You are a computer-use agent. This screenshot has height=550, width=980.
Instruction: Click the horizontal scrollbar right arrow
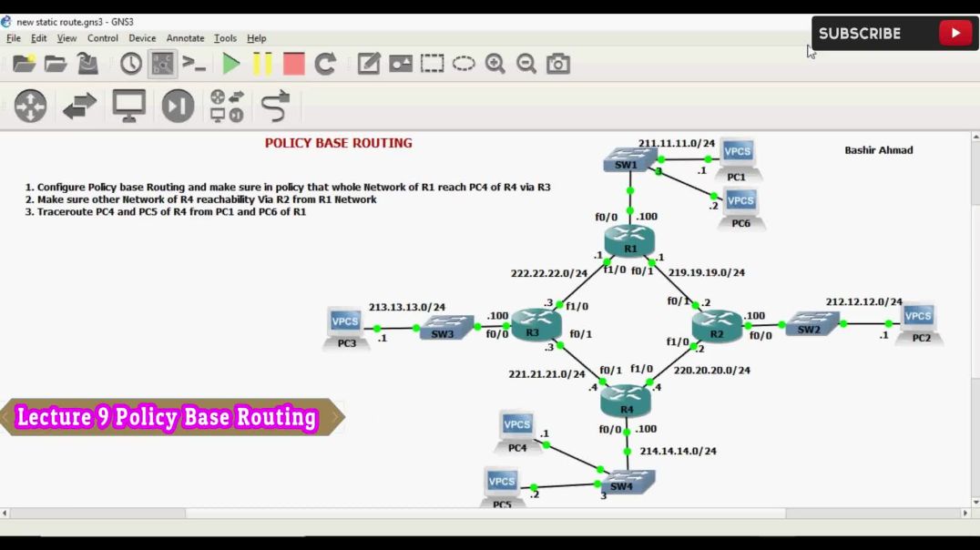965,514
